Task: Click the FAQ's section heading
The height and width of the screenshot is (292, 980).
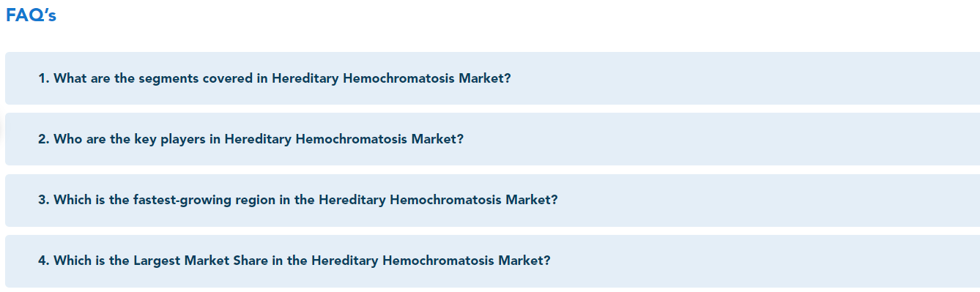Action: coord(31,15)
